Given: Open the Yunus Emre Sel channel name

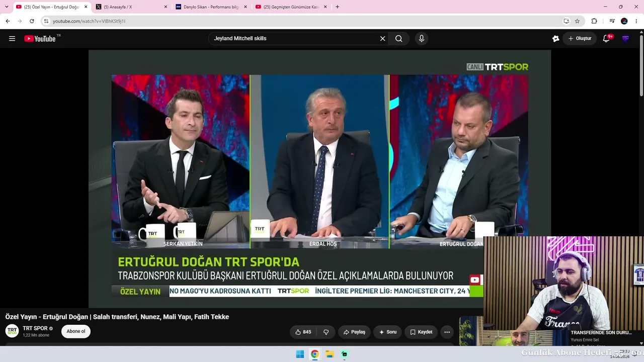Looking at the screenshot, I should (585, 340).
